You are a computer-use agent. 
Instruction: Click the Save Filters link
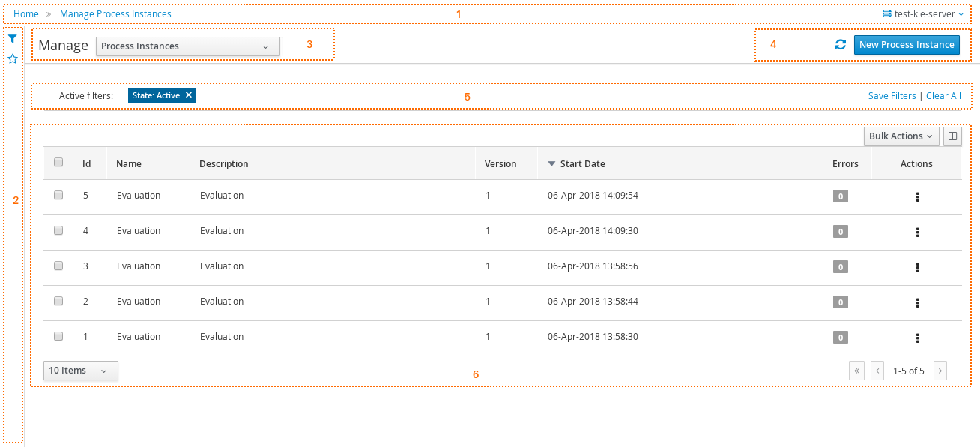pyautogui.click(x=892, y=96)
